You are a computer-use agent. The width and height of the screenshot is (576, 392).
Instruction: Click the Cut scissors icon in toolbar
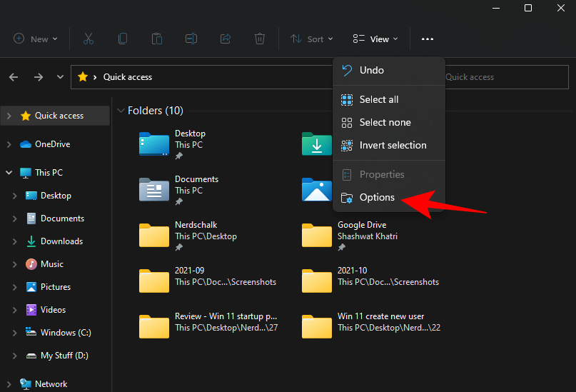tap(89, 39)
